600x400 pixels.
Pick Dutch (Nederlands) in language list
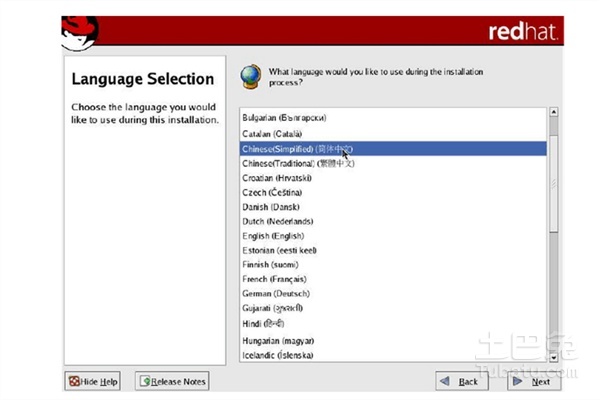(393, 221)
